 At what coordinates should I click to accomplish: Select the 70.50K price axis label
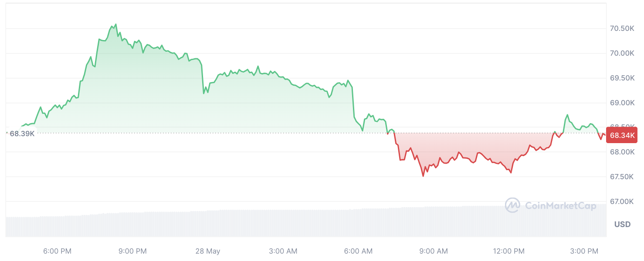[622, 29]
